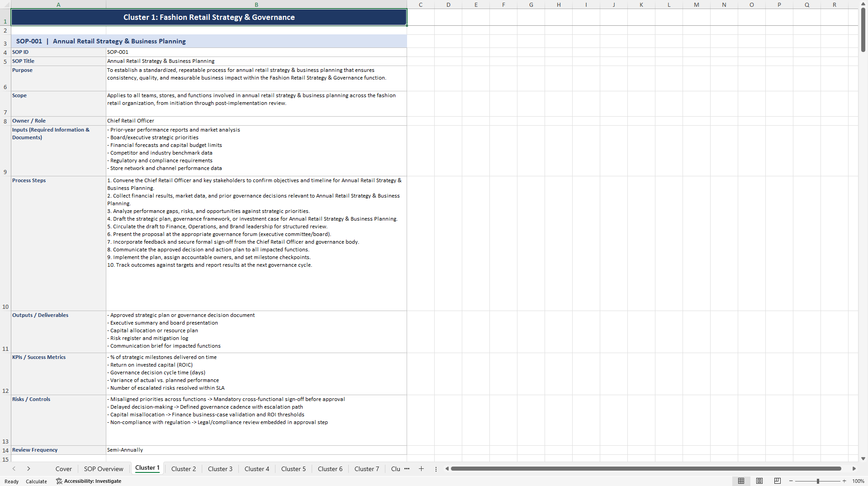
Task: Select row 10 header
Action: [x=5, y=243]
